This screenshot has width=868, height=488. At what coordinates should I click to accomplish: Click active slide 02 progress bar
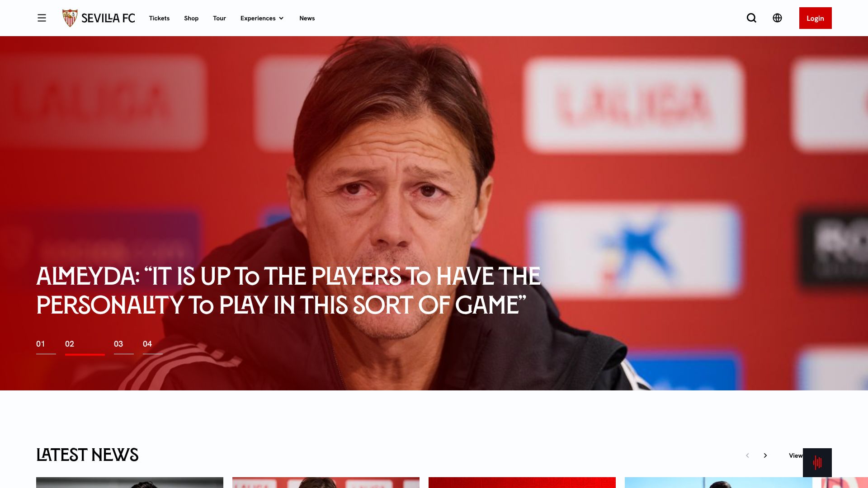point(85,354)
